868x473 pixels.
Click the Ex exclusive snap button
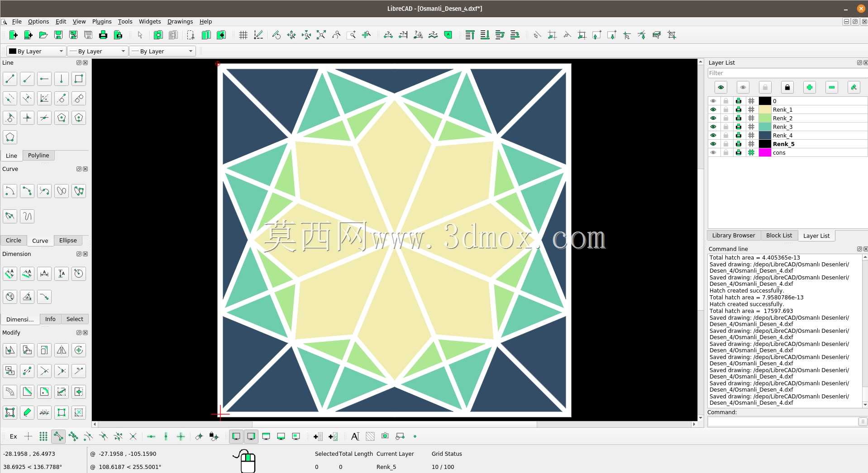point(14,436)
